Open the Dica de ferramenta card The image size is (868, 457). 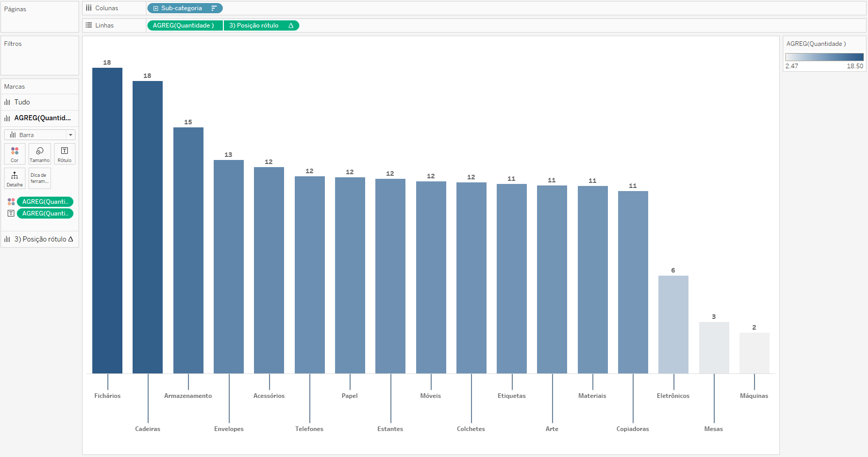(x=40, y=178)
